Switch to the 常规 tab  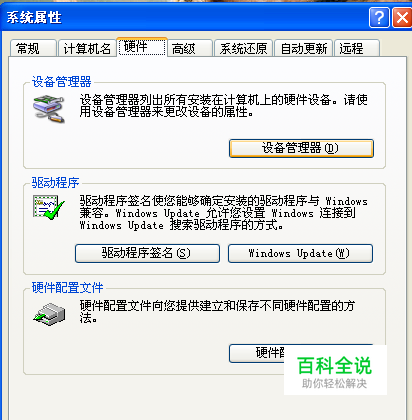[33, 48]
